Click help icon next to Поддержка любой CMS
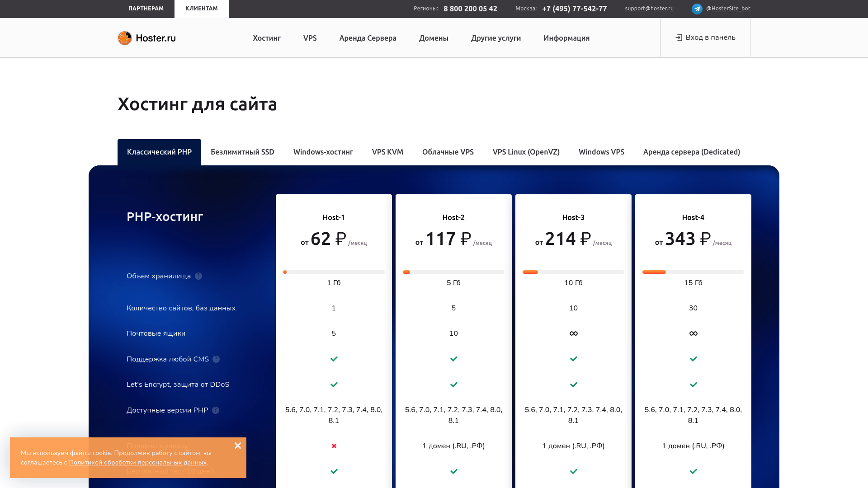This screenshot has width=868, height=488. [x=216, y=359]
